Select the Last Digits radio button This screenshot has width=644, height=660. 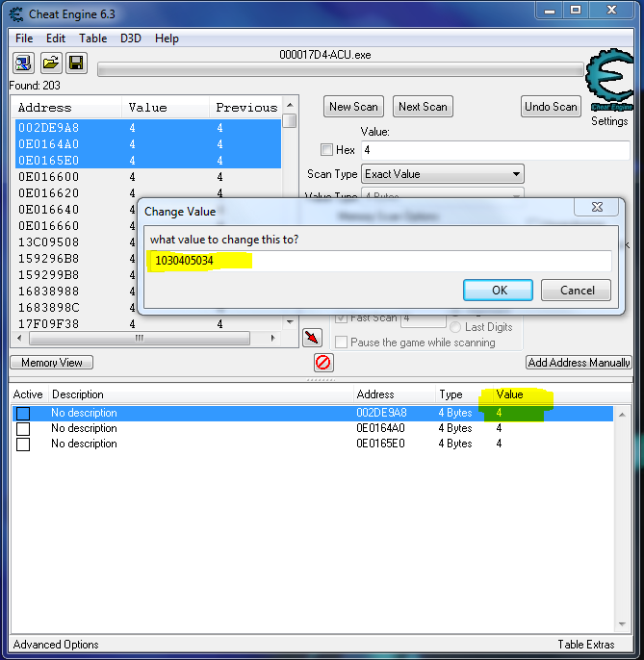click(455, 327)
